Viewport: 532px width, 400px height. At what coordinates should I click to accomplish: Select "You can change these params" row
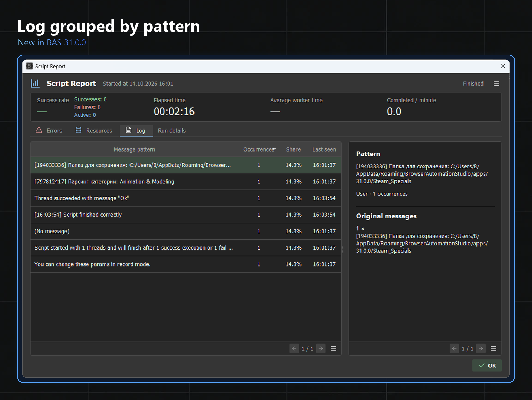pos(186,264)
